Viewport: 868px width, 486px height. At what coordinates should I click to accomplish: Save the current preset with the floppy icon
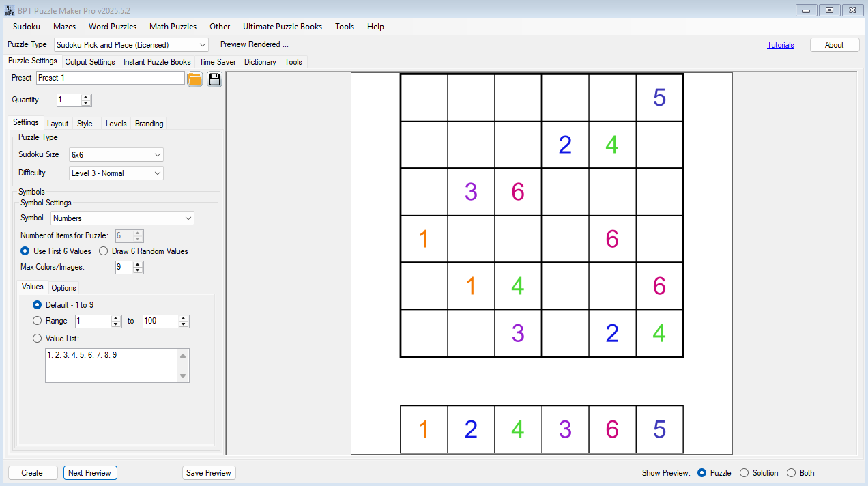[x=214, y=79]
